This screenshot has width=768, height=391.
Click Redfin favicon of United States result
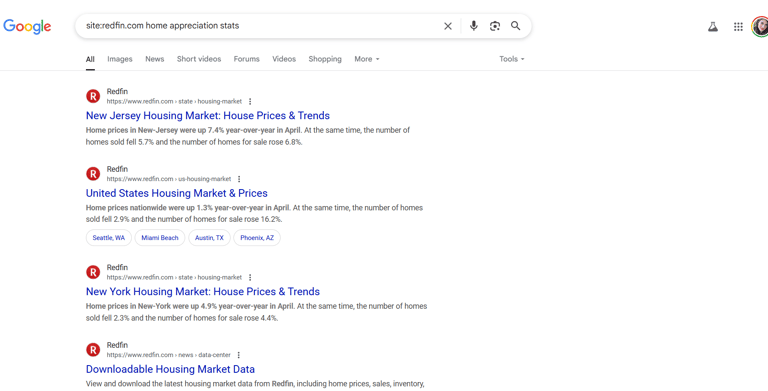coord(93,173)
